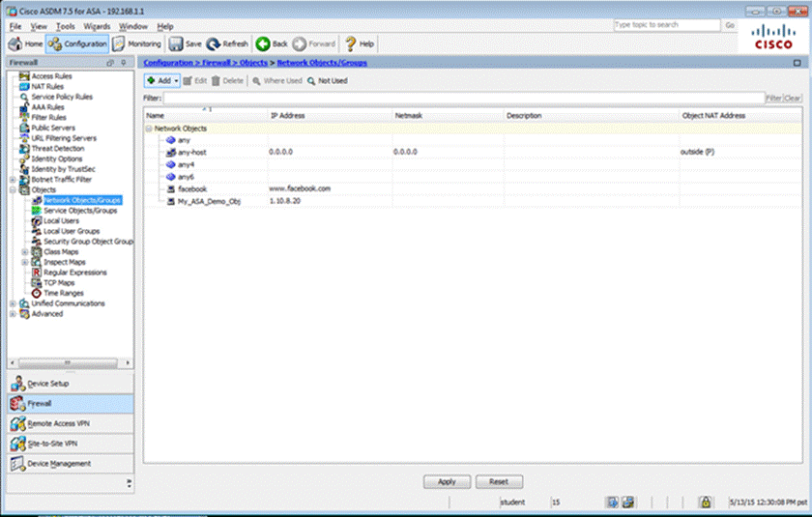Viewport: 812px width, 517px height.
Task: Open the Wizards menu
Action: point(97,26)
